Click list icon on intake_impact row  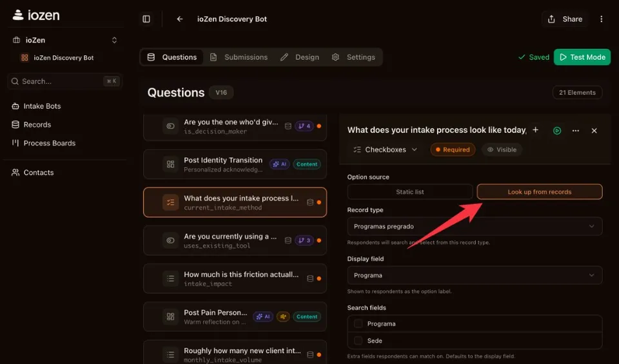(170, 278)
